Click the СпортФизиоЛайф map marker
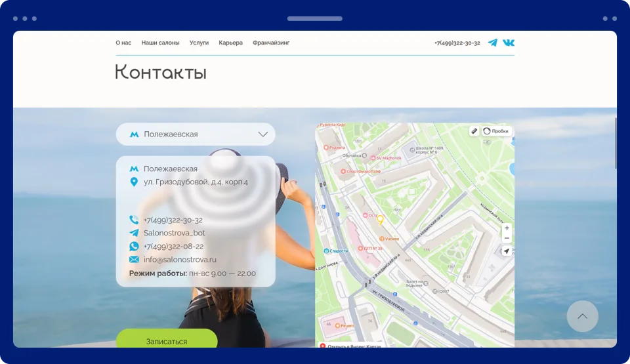 (360, 171)
